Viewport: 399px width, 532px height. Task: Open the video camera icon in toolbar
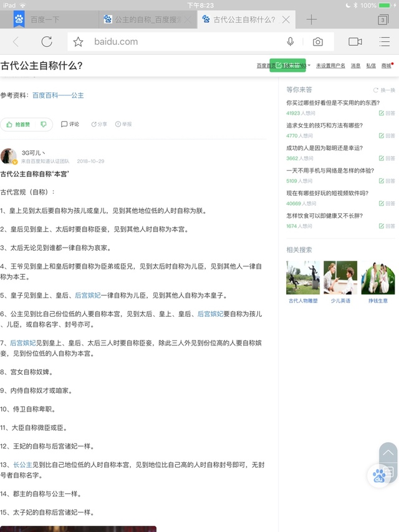pyautogui.click(x=355, y=42)
